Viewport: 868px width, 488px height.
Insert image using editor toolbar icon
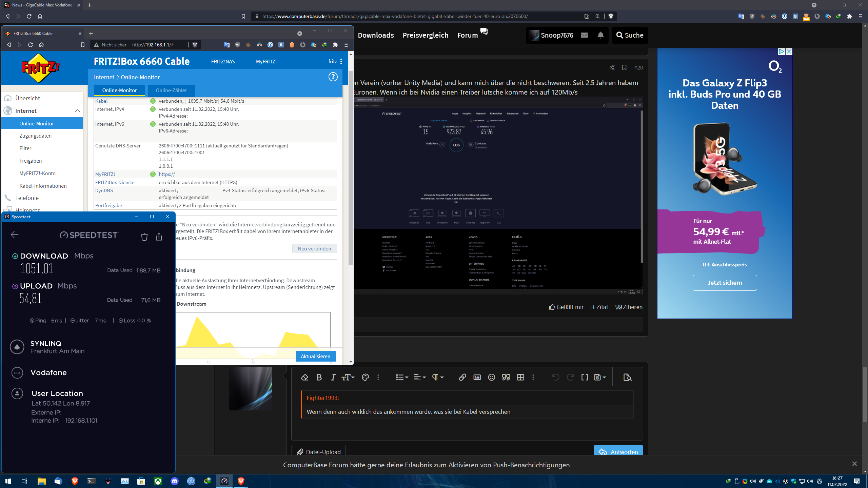tap(477, 377)
